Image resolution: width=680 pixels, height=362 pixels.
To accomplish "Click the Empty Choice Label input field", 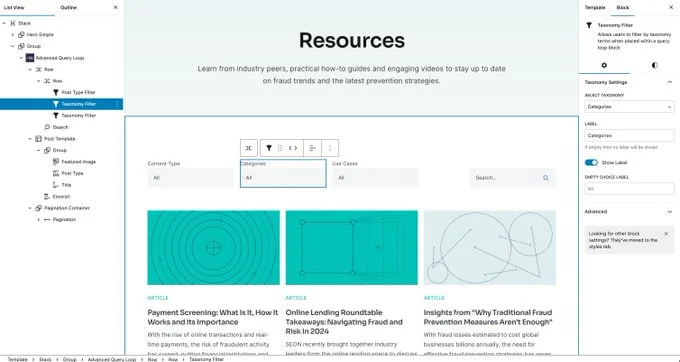I will (629, 189).
